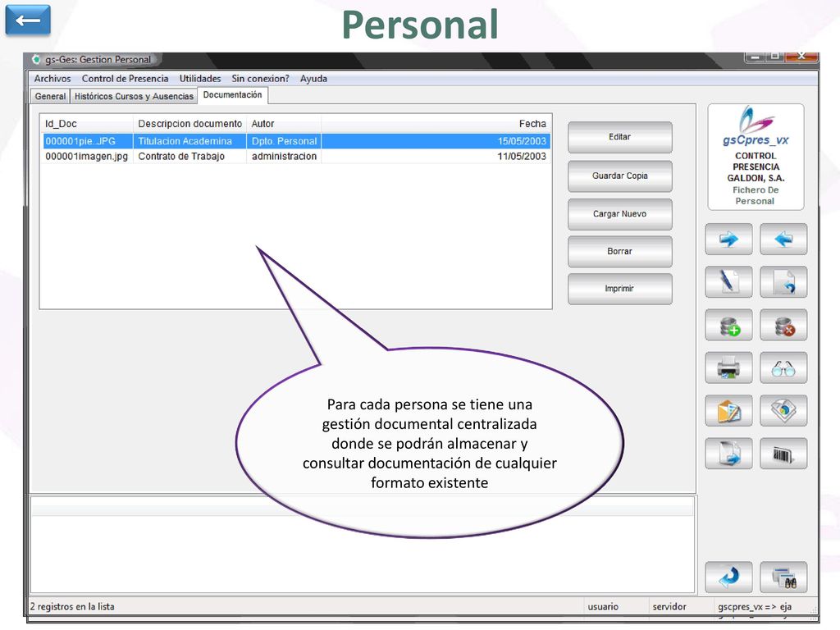The width and height of the screenshot is (840, 630).
Task: Click the gs-Ges title bar app icon
Action: click(x=36, y=59)
